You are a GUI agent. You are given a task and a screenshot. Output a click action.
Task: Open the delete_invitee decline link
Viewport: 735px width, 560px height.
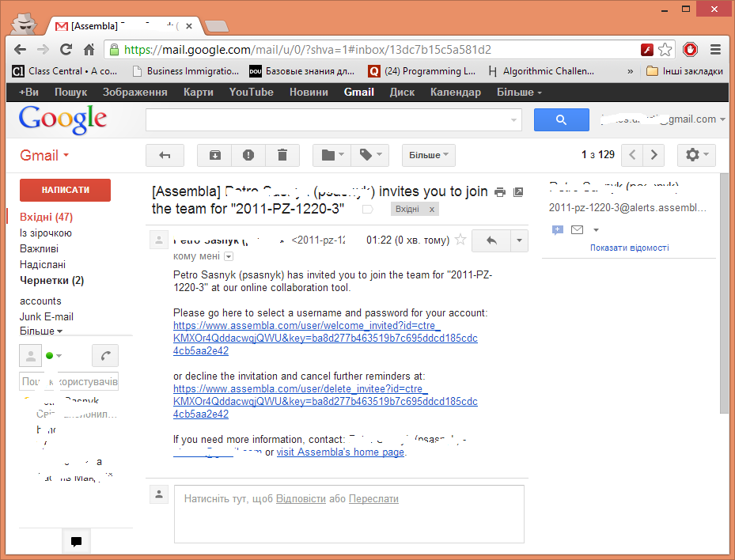325,401
